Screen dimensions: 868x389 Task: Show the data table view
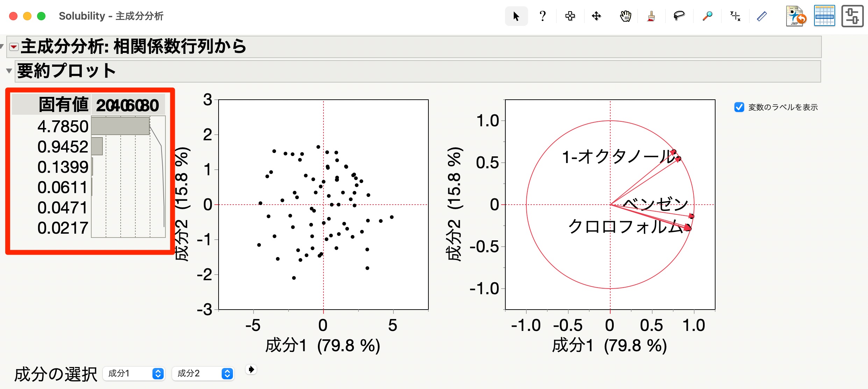pos(824,16)
